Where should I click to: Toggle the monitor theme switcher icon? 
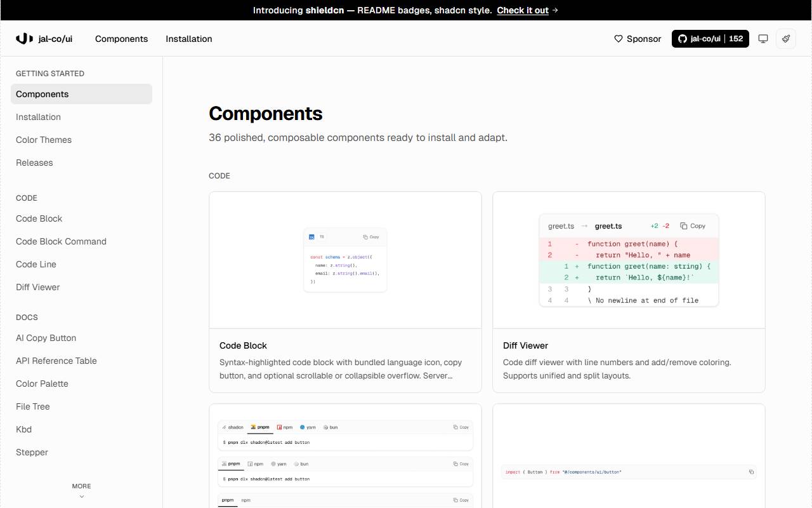point(763,39)
